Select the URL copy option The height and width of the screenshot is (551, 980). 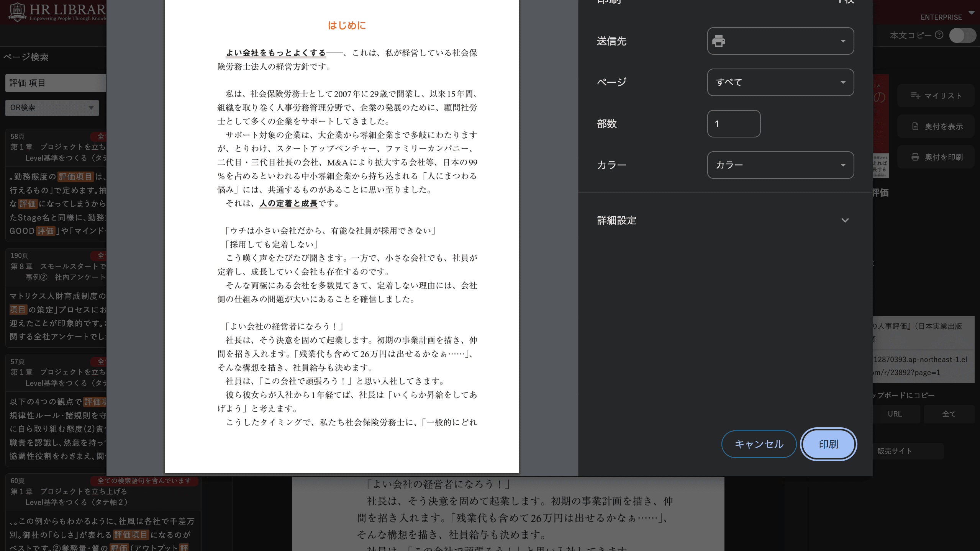point(895,414)
